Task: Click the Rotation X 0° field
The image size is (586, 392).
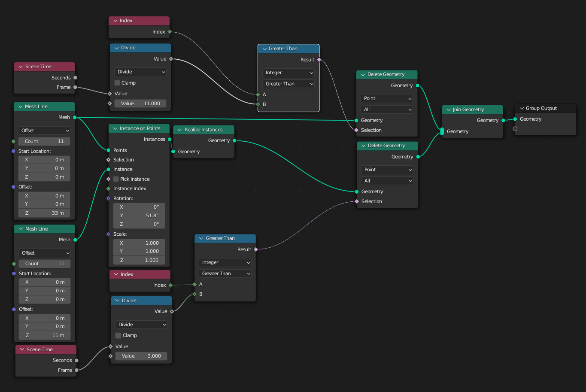Action: (x=139, y=207)
